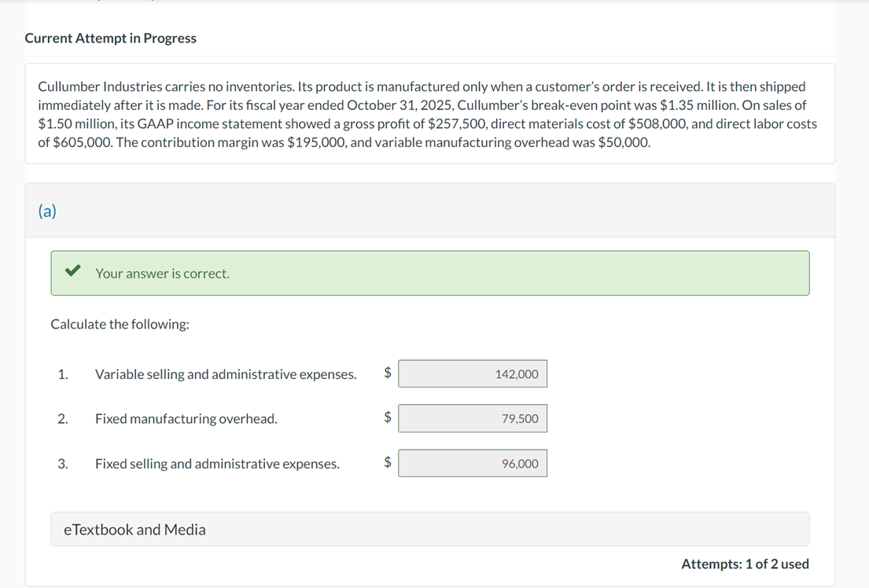Click the dollar sign beside the 96,000 field
The width and height of the screenshot is (869, 588).
click(387, 463)
